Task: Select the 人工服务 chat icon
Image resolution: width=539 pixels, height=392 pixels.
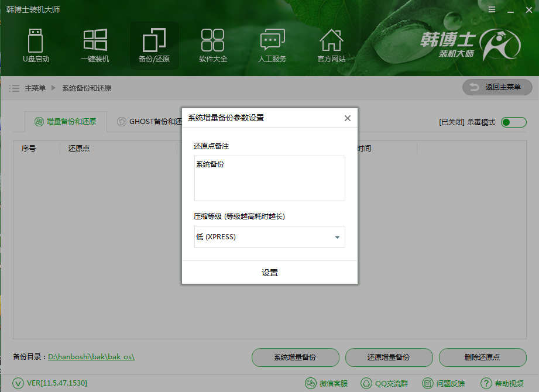Action: click(272, 45)
